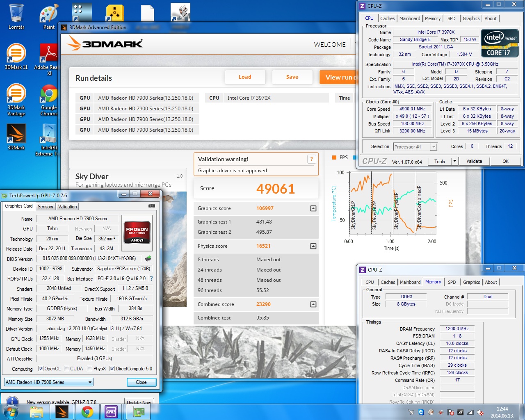
Task: Click the Close button in GPU-Z
Action: (141, 382)
